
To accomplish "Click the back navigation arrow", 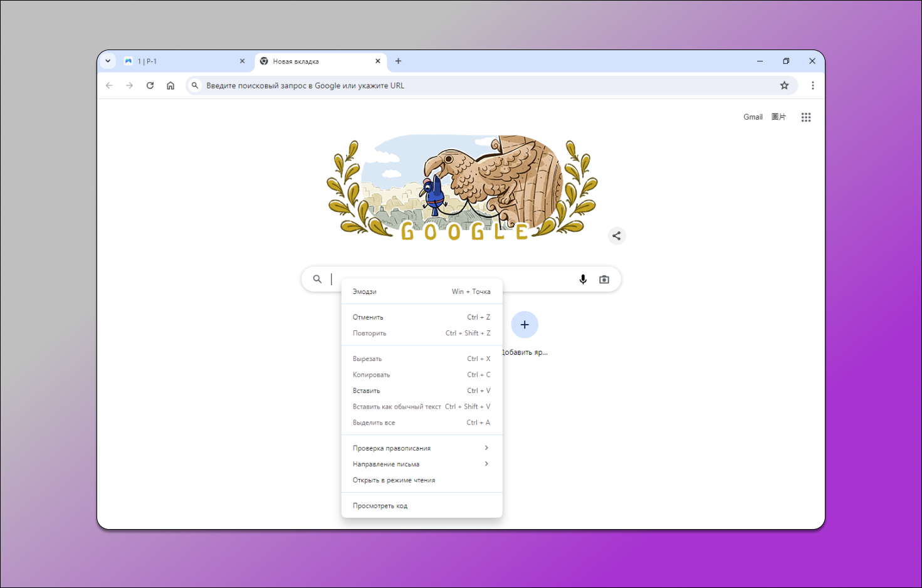I will (109, 85).
